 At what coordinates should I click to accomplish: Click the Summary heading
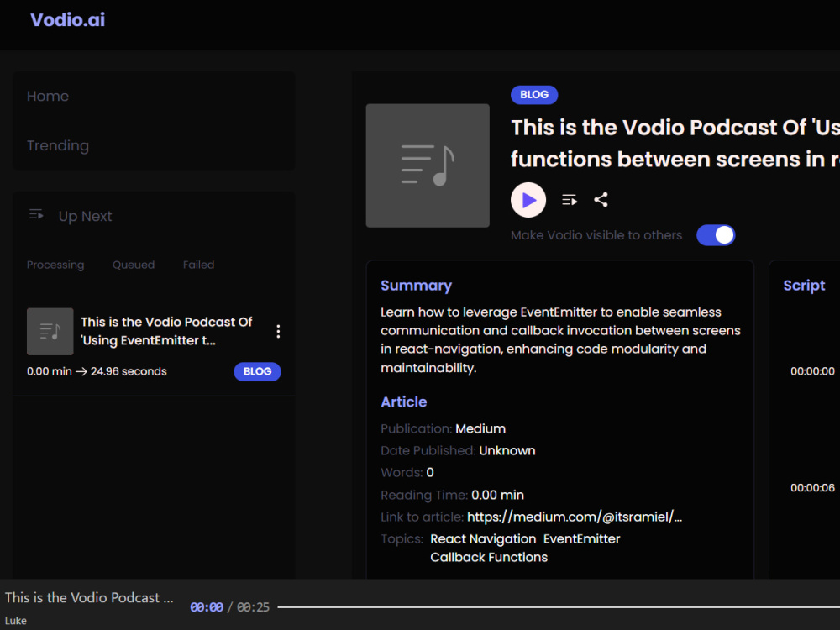417,286
